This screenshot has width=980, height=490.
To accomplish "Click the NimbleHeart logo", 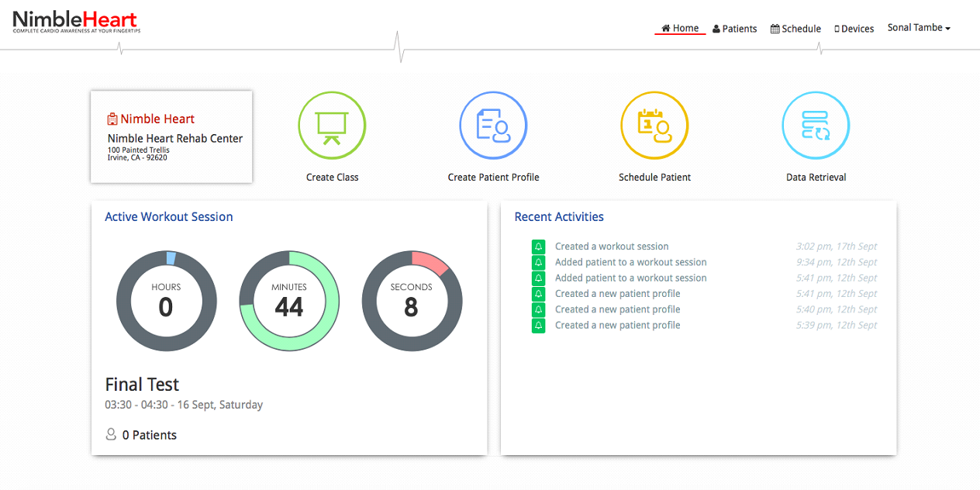I will point(75,21).
